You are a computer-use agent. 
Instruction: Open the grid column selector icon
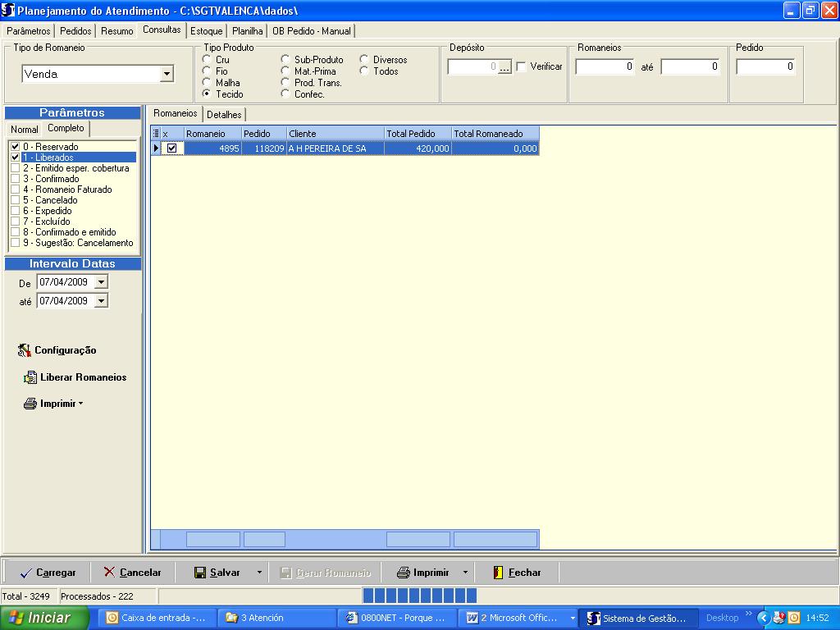156,134
